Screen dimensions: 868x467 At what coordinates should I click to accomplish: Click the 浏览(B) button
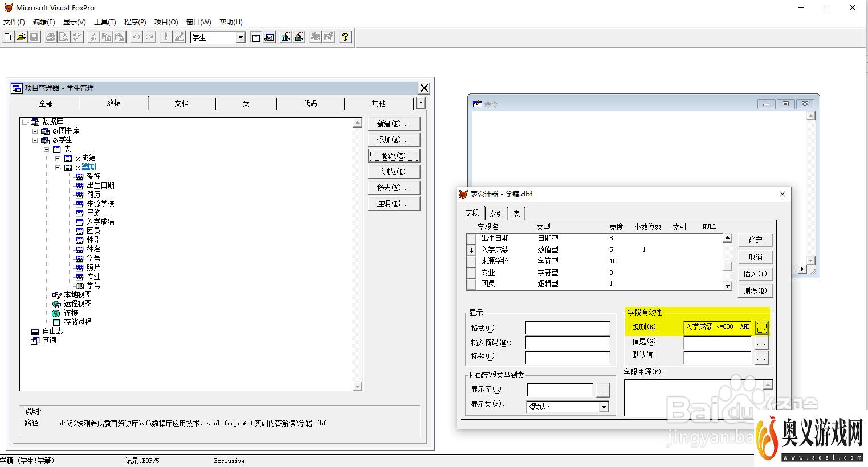tap(394, 171)
